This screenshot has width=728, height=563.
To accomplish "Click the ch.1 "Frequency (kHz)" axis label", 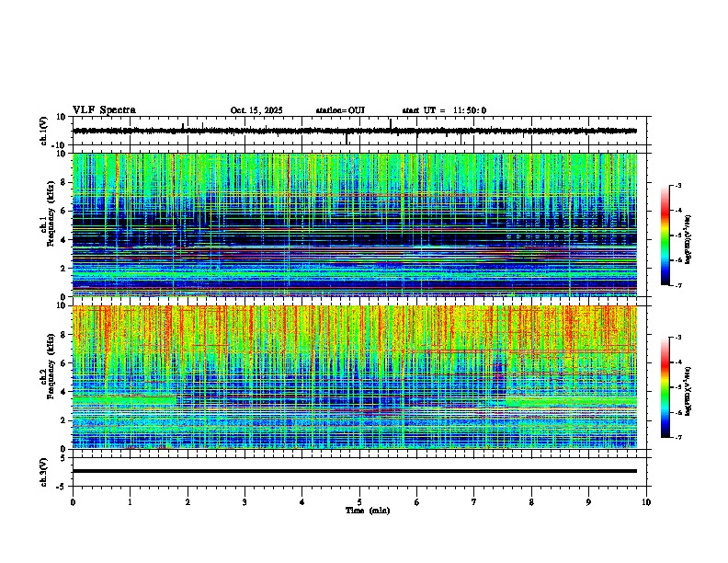I will [x=51, y=213].
